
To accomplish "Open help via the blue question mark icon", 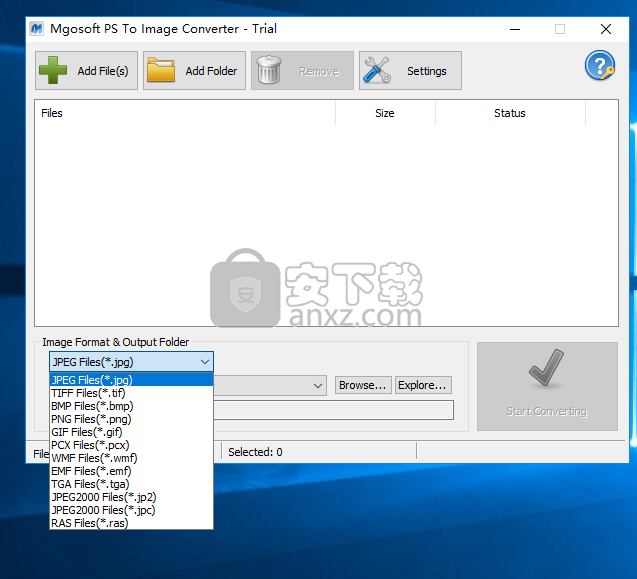I will click(x=600, y=65).
